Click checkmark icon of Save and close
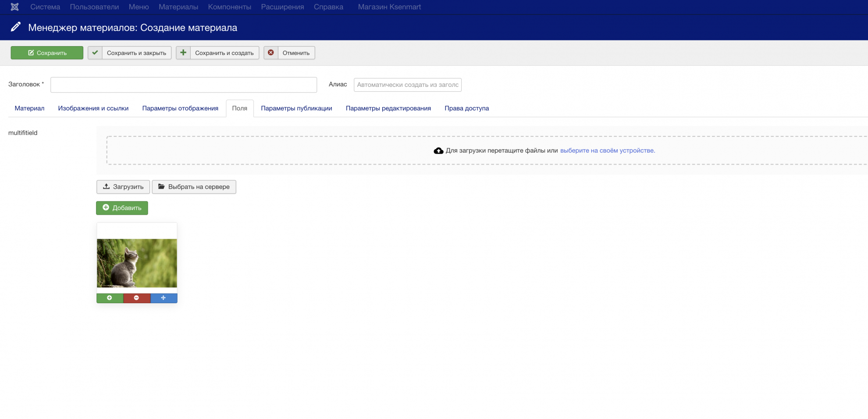This screenshot has height=419, width=868. 95,53
